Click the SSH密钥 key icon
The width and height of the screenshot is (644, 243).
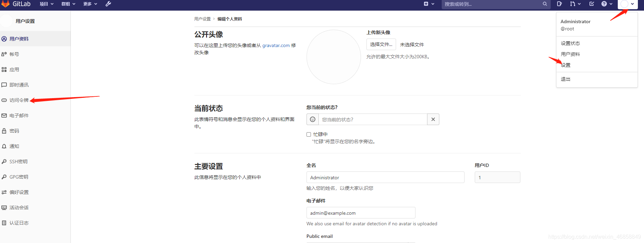4,162
